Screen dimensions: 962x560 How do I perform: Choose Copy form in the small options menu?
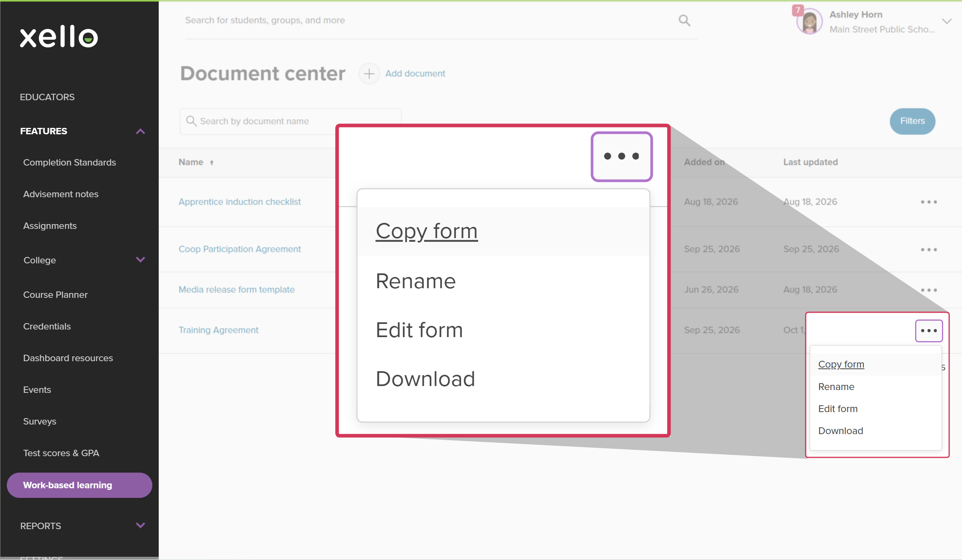[x=841, y=364]
